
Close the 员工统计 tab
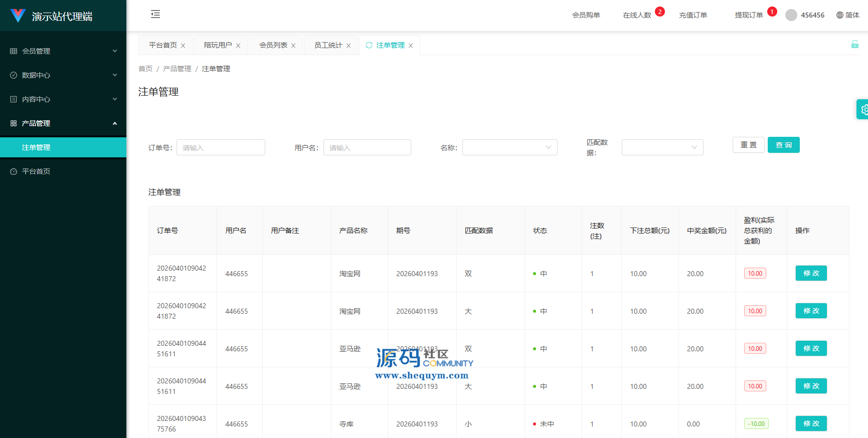tap(349, 46)
